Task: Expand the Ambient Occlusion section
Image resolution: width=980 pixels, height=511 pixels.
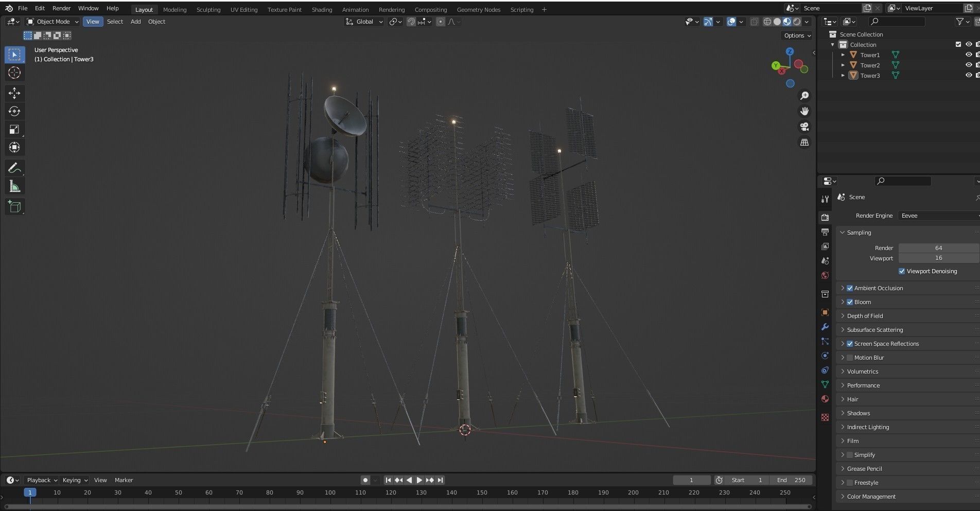Action: click(x=843, y=288)
